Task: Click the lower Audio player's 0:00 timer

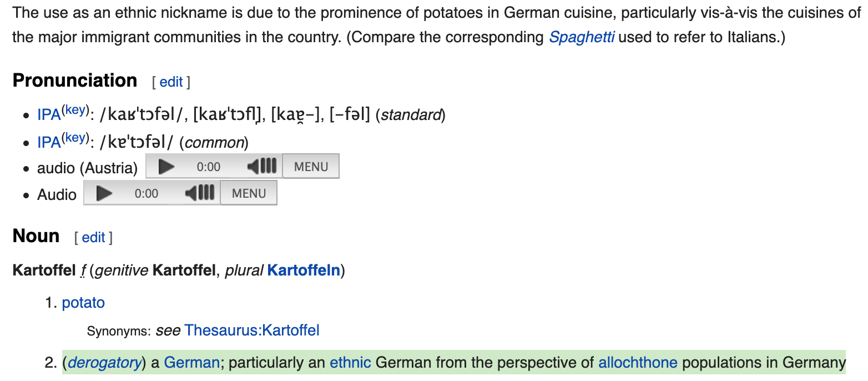Action: pyautogui.click(x=147, y=193)
